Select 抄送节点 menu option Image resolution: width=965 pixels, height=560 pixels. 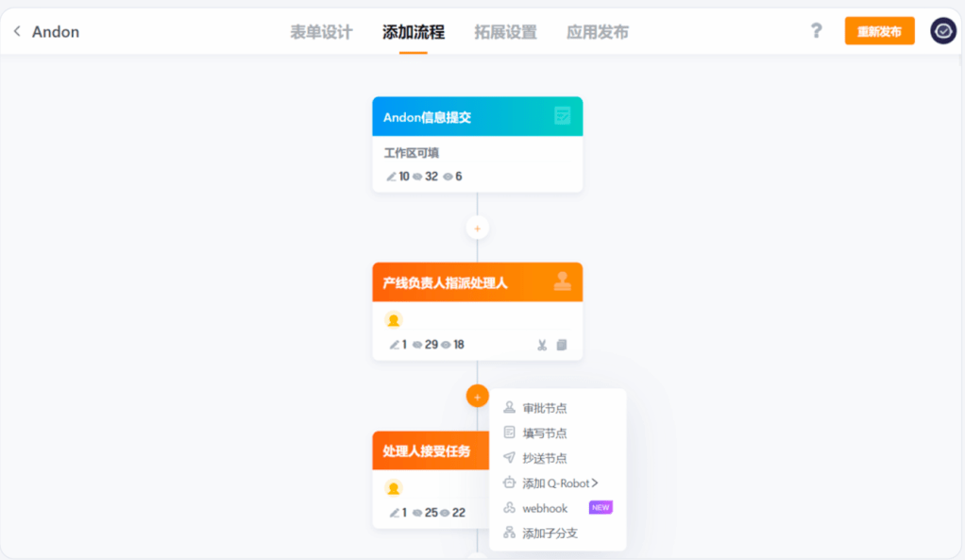click(x=545, y=458)
